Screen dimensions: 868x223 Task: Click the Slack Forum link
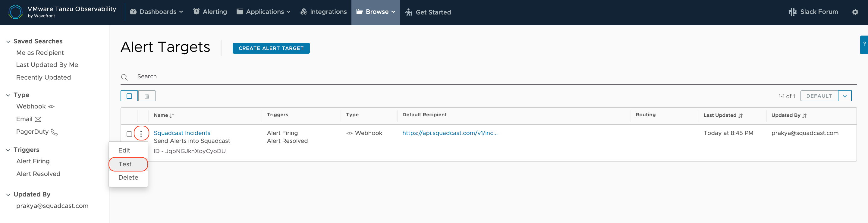click(x=813, y=12)
